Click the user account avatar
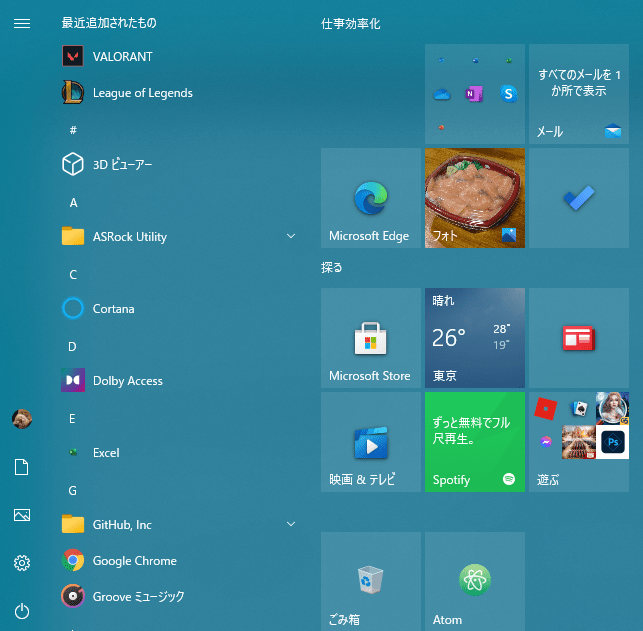This screenshot has height=631, width=643. [22, 419]
